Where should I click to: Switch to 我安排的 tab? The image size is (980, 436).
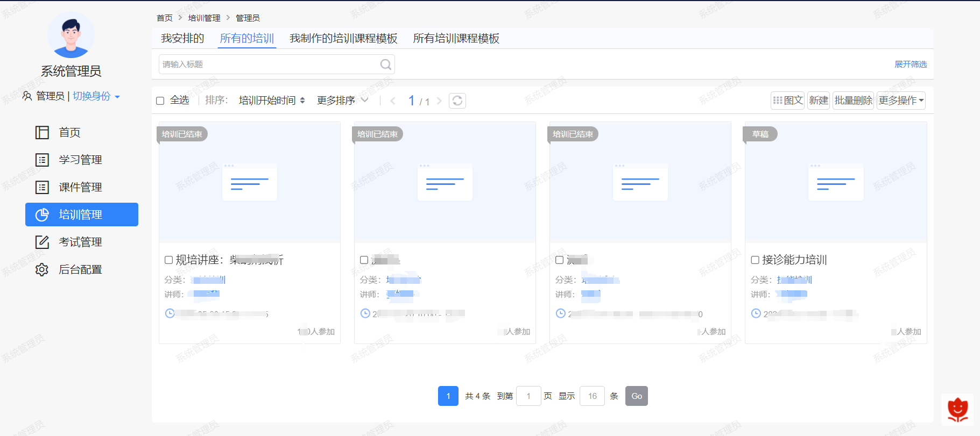(182, 38)
